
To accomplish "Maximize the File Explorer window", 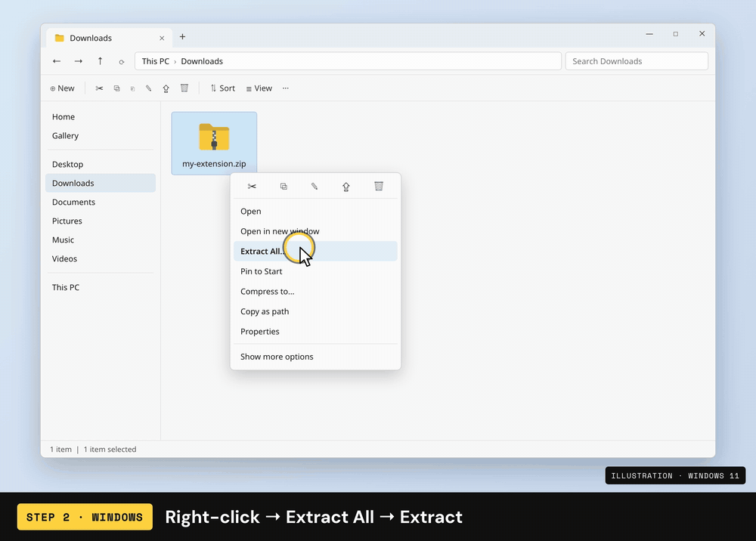I will (x=675, y=34).
